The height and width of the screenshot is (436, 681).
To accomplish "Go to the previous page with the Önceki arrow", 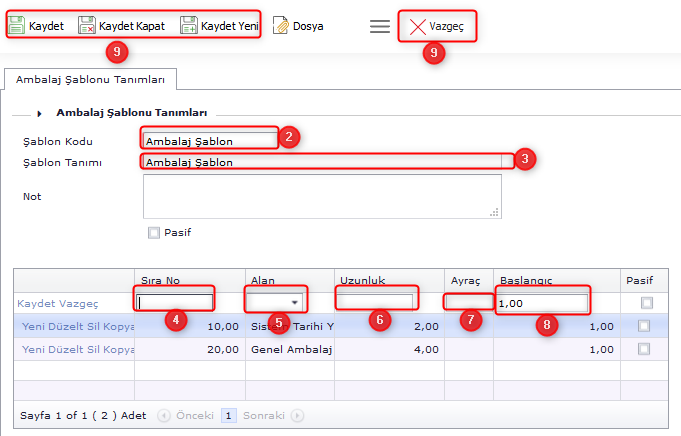I will pyautogui.click(x=163, y=415).
